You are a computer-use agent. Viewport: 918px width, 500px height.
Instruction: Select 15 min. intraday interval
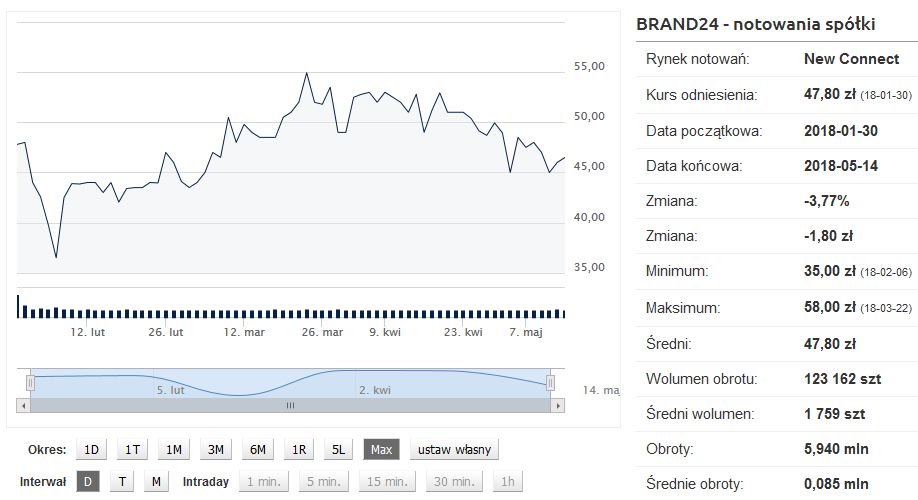[x=386, y=481]
